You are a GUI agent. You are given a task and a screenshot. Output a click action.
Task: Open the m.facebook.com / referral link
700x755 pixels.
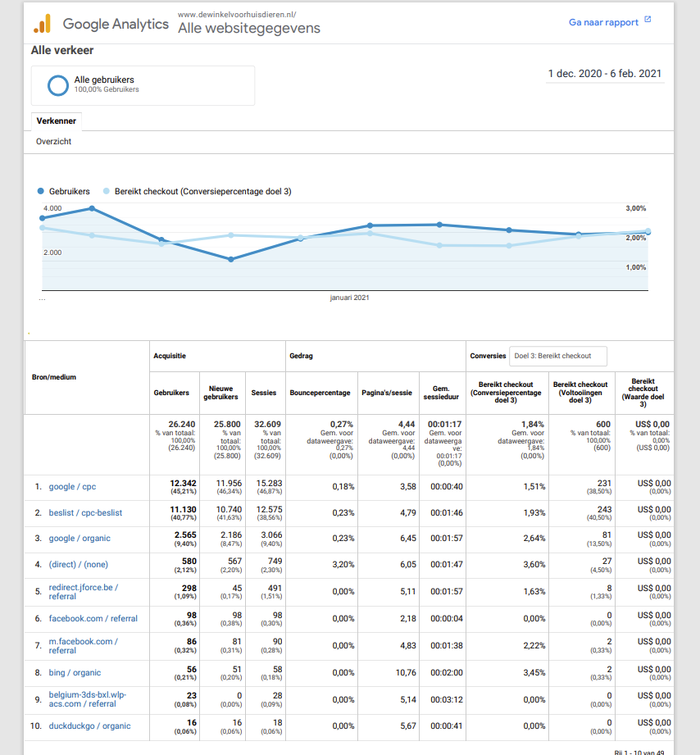tap(84, 646)
